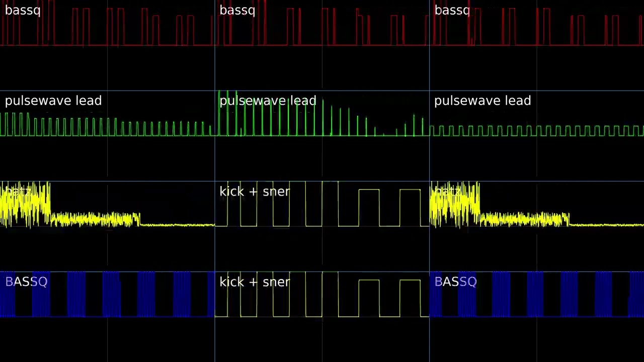Click the pulsewave lead label over tall fading green spikes
Screen dimensions: 644x362
(268, 101)
